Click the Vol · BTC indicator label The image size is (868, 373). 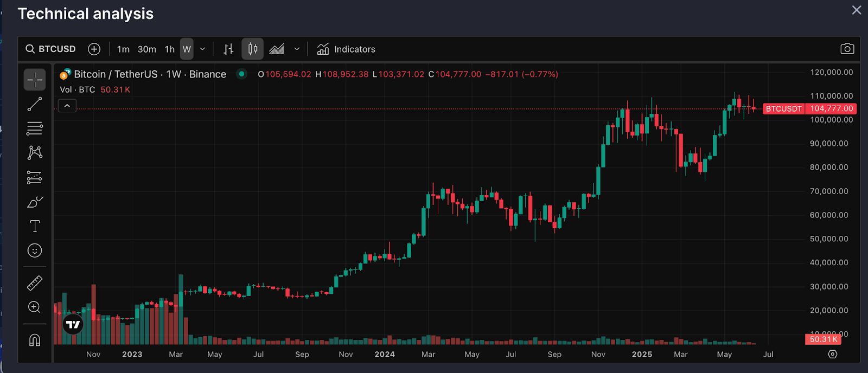pyautogui.click(x=78, y=89)
